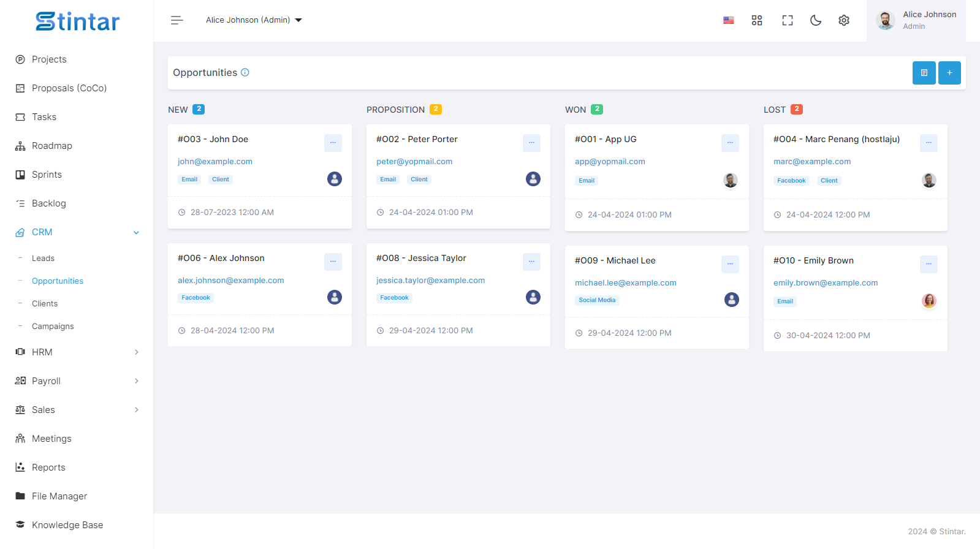This screenshot has height=549, width=980.
Task: Expand the Sales menu section
Action: pyautogui.click(x=77, y=410)
